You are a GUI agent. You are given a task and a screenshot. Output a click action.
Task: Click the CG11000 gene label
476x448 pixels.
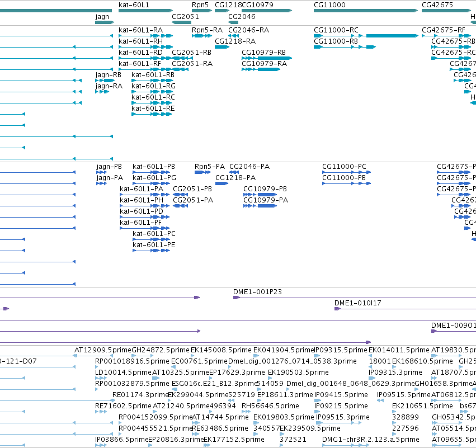pyautogui.click(x=329, y=5)
